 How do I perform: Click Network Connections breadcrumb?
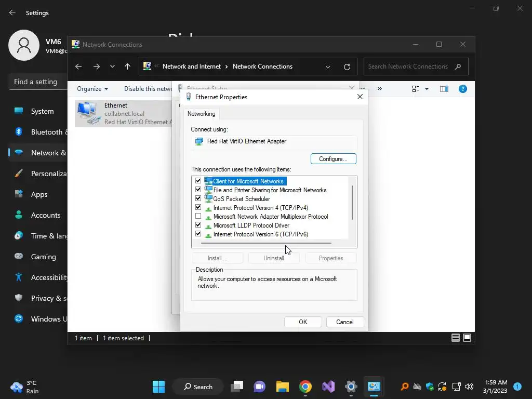tap(262, 66)
